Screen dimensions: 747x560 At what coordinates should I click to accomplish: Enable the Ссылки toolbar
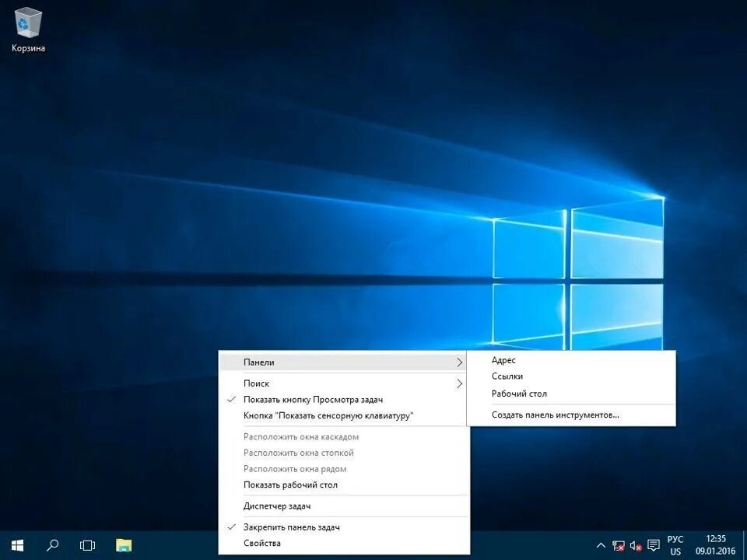tap(570, 376)
